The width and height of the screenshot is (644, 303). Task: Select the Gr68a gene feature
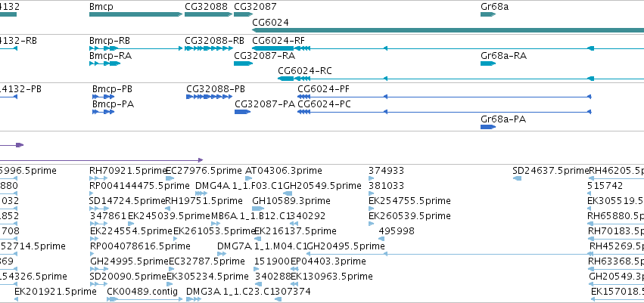coord(488,14)
